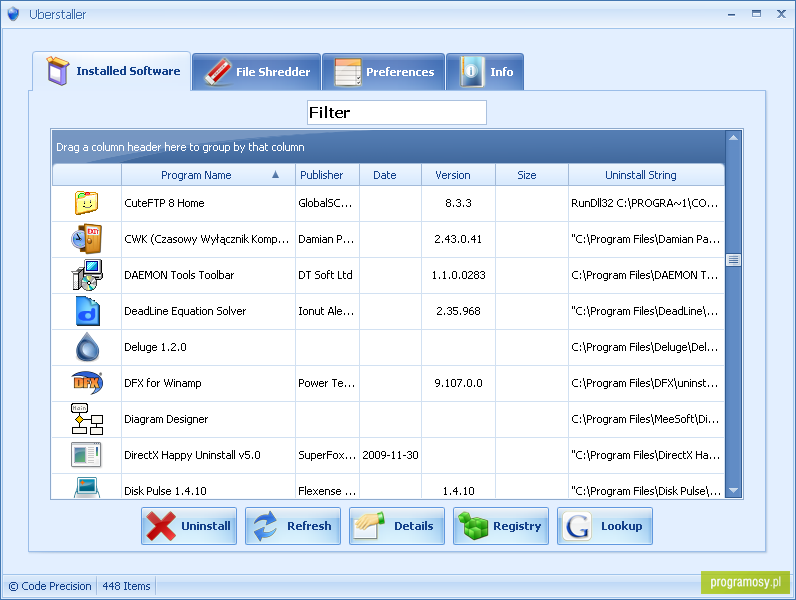Click the DAEMON Tools Toolbar program icon
Viewport: 796px width, 600px height.
tap(86, 275)
